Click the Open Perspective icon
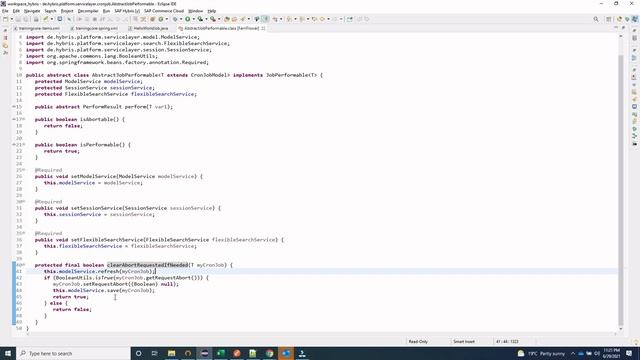This screenshot has height=360, width=640. [x=609, y=19]
